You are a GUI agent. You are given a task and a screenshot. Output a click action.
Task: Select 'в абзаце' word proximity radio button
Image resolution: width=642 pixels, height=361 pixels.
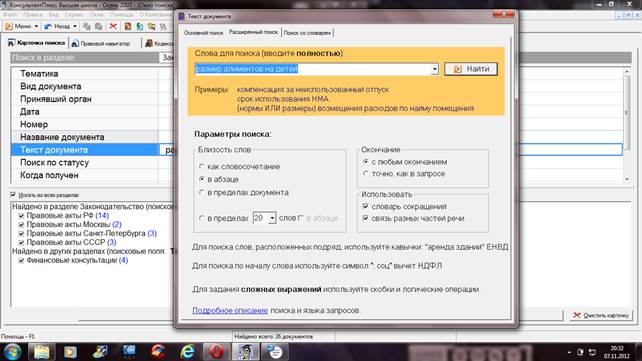tap(201, 179)
